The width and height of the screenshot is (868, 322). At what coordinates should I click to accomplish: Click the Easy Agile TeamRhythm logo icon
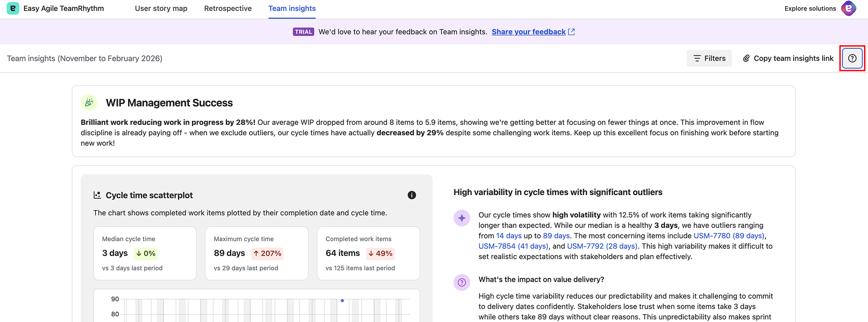(x=13, y=8)
